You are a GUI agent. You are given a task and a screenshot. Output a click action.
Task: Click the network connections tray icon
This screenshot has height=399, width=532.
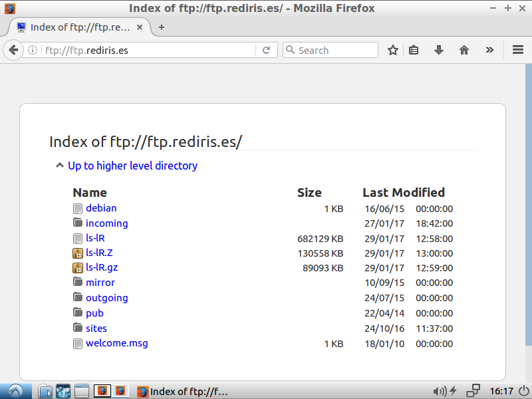pos(473,391)
